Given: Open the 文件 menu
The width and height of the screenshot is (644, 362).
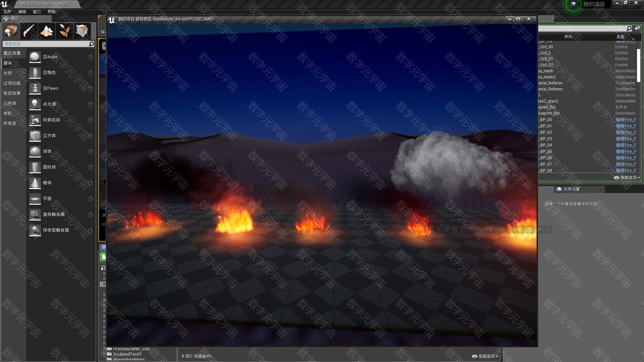Looking at the screenshot, I should [x=7, y=12].
